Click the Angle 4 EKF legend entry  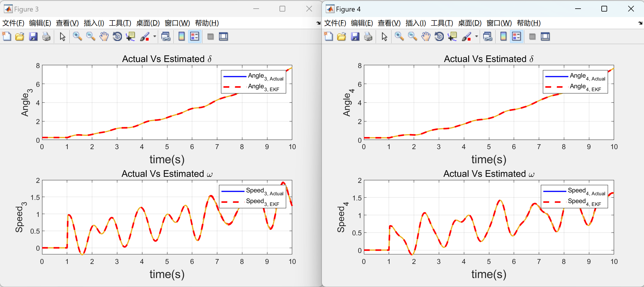(585, 87)
